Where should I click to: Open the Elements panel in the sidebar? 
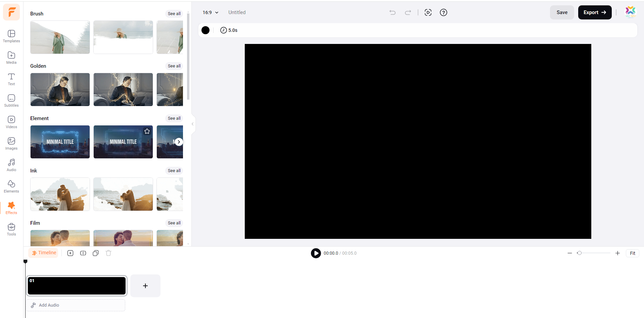(11, 187)
